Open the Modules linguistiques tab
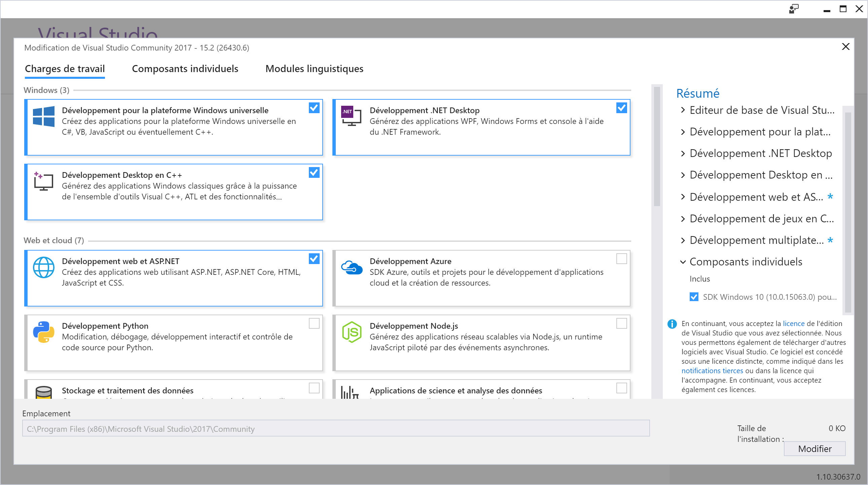This screenshot has width=868, height=485. tap(314, 69)
